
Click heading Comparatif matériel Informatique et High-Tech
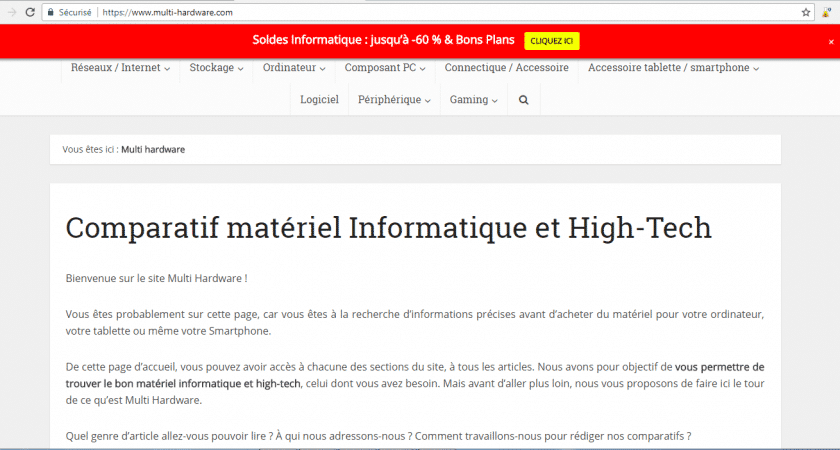[x=388, y=228]
